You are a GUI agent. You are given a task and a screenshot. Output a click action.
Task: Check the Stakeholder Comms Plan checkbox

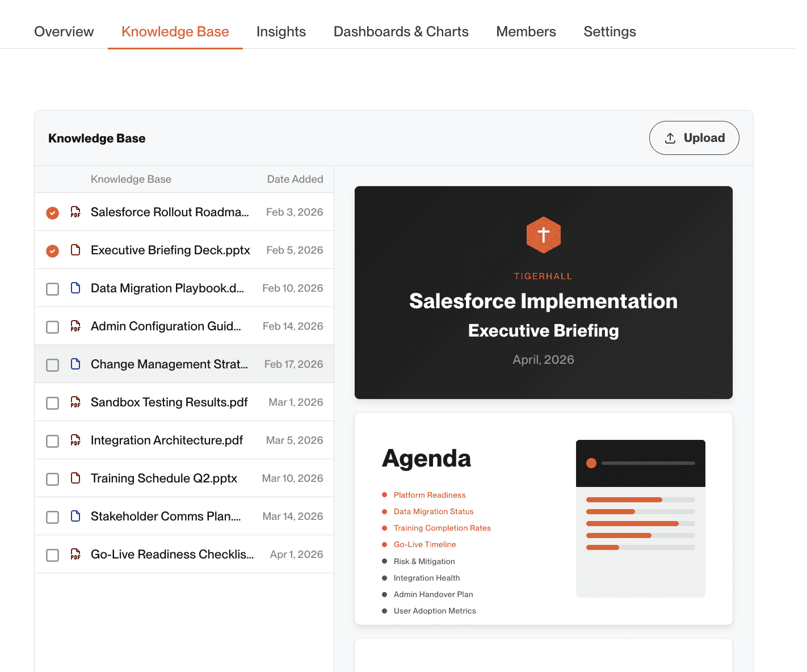52,517
